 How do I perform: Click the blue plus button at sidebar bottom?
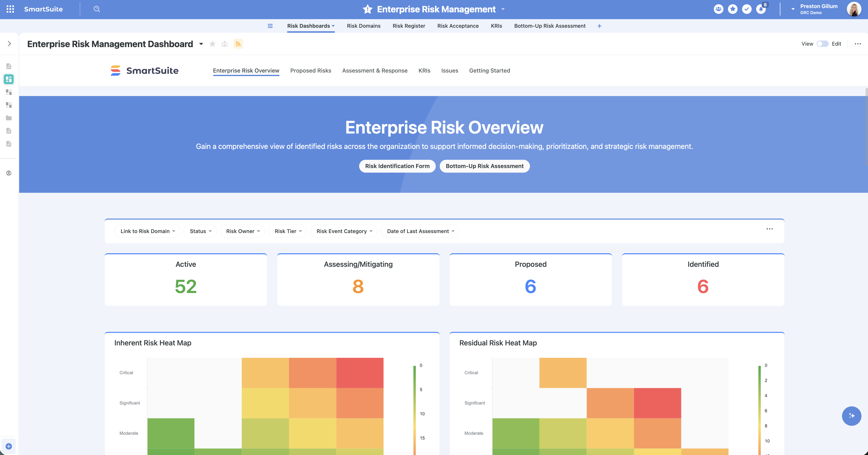(9, 446)
